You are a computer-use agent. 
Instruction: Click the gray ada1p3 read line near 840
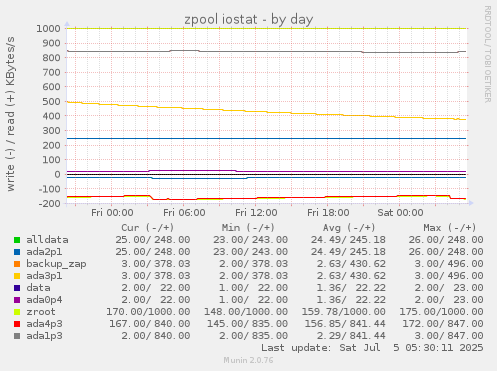pyautogui.click(x=267, y=52)
